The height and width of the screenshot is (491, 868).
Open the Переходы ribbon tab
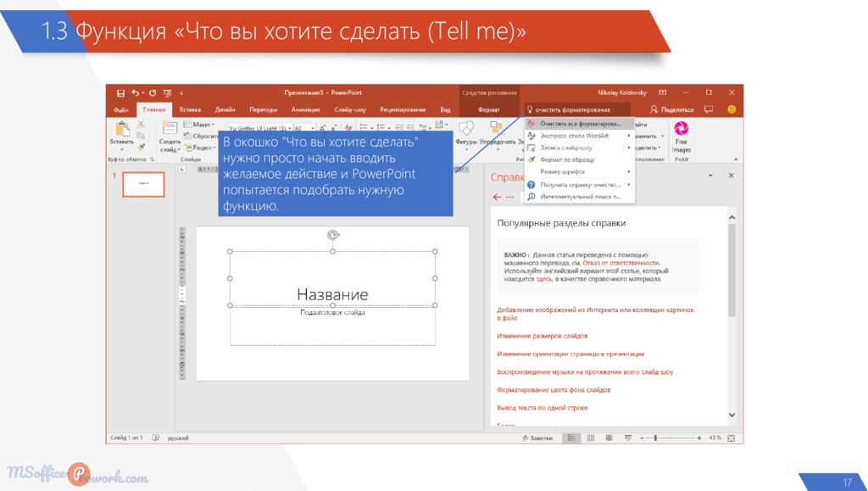[x=263, y=109]
